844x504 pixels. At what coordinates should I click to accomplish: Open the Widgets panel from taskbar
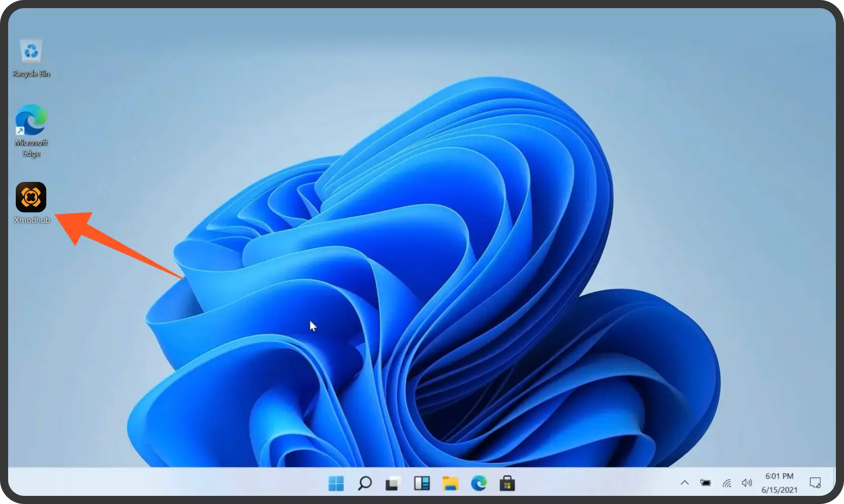click(x=421, y=483)
